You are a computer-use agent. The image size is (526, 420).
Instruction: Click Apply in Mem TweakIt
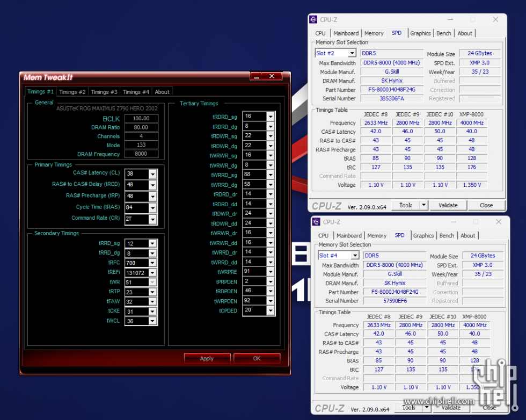[x=207, y=358]
